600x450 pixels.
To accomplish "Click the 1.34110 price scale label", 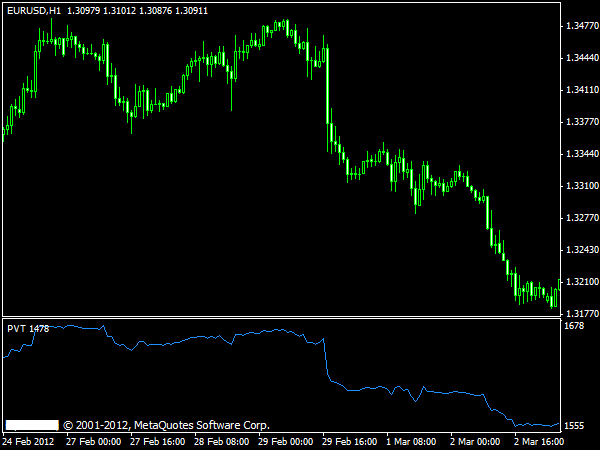I will point(582,90).
